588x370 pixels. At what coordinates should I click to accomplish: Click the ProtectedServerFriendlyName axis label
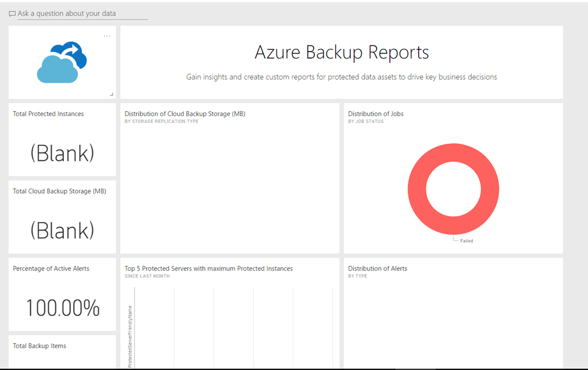tap(130, 336)
